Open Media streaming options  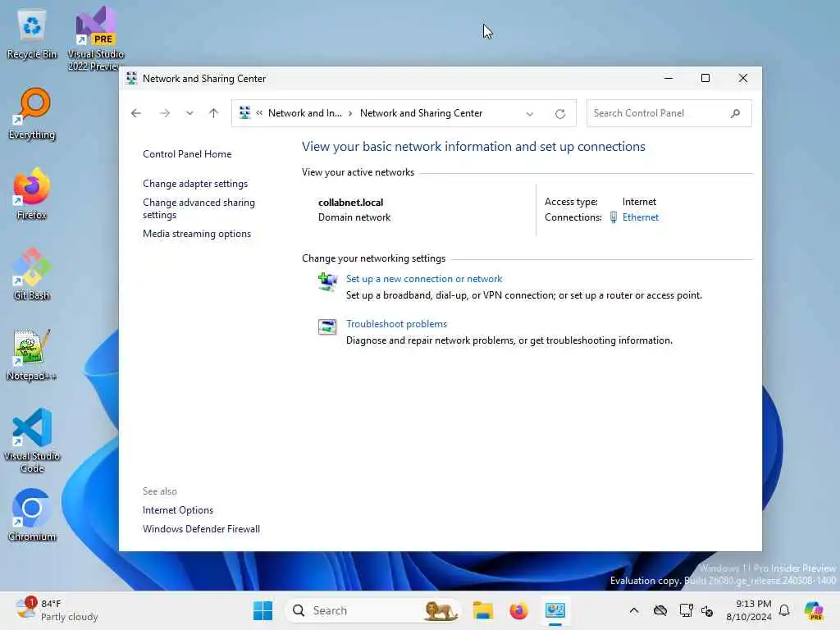pyautogui.click(x=197, y=234)
